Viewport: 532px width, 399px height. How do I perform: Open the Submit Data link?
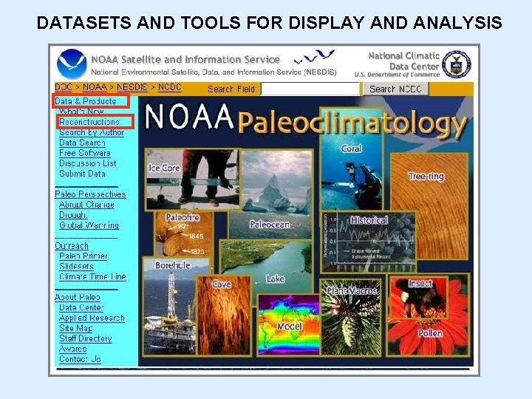point(82,174)
